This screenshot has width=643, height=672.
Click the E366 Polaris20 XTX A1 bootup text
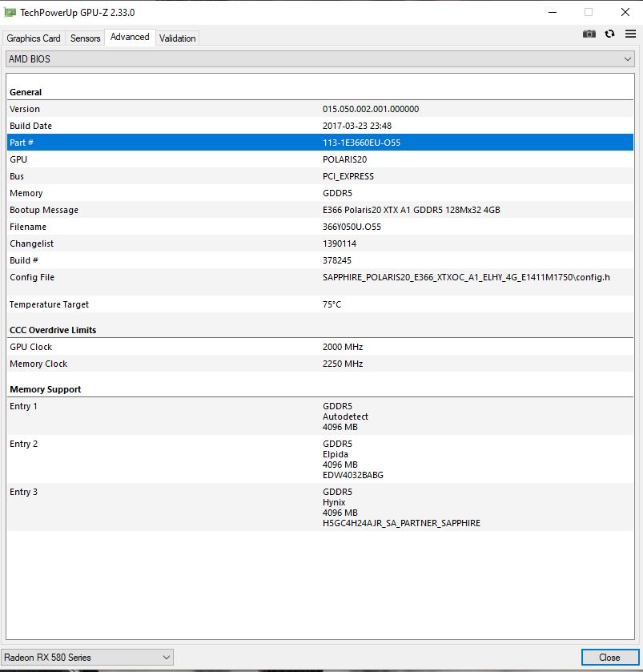pyautogui.click(x=412, y=210)
